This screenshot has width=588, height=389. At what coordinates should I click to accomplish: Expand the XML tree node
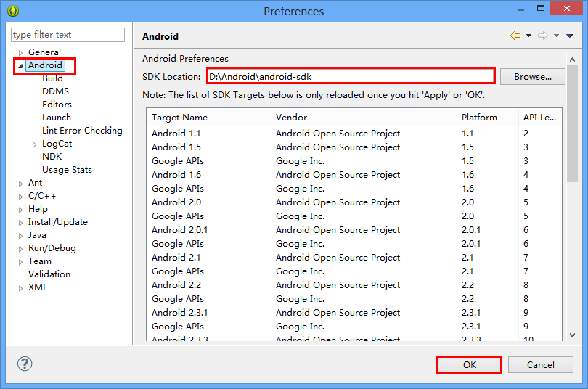(20, 288)
